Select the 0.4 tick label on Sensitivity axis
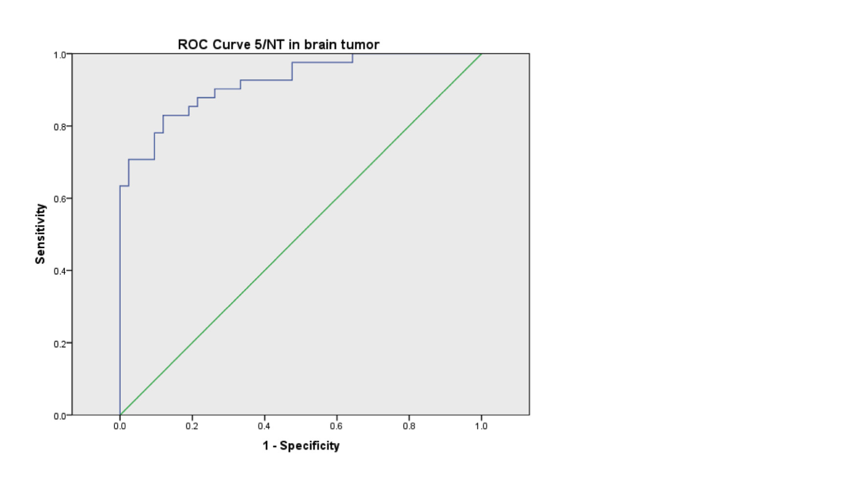The image size is (867, 504). (60, 272)
